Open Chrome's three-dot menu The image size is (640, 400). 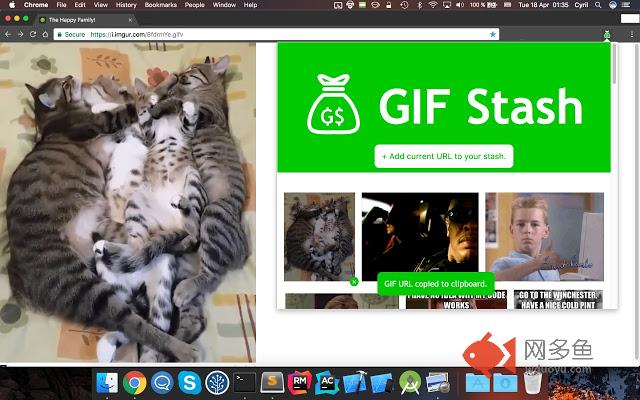point(632,35)
